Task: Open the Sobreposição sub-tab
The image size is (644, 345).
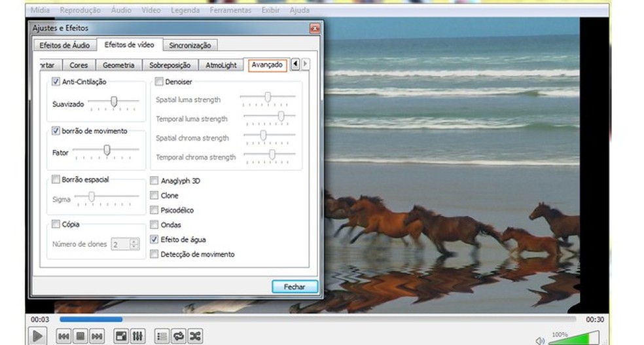Action: (x=170, y=65)
